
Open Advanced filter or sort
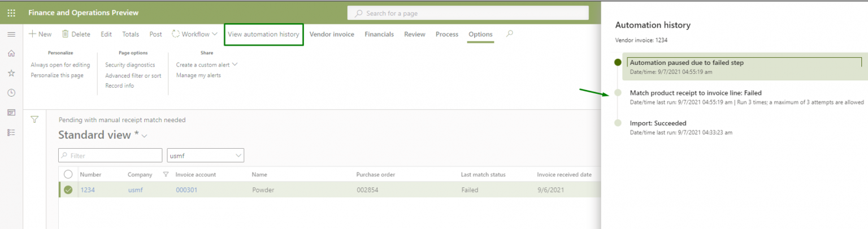pos(133,75)
